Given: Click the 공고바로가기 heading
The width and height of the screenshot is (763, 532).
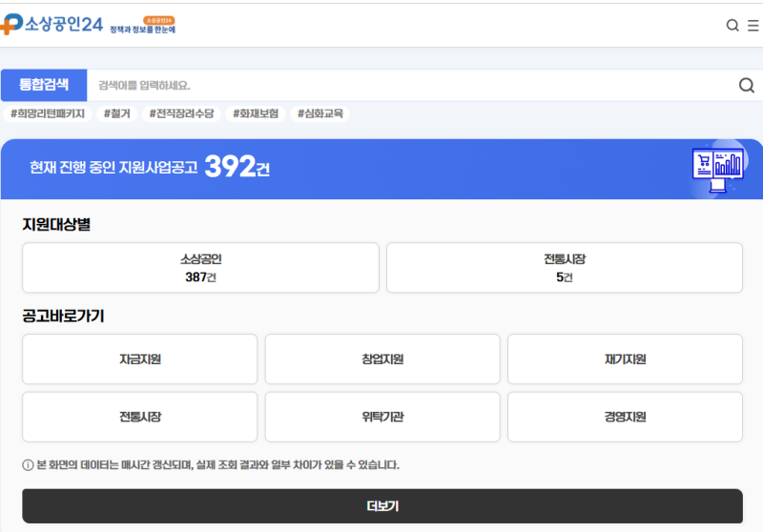Looking at the screenshot, I should click(x=63, y=317).
